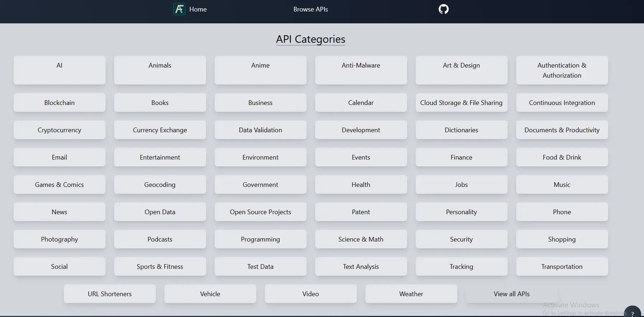Screen dimensions: 644x317
Task: Open the Dictionaries category
Action: tap(462, 130)
